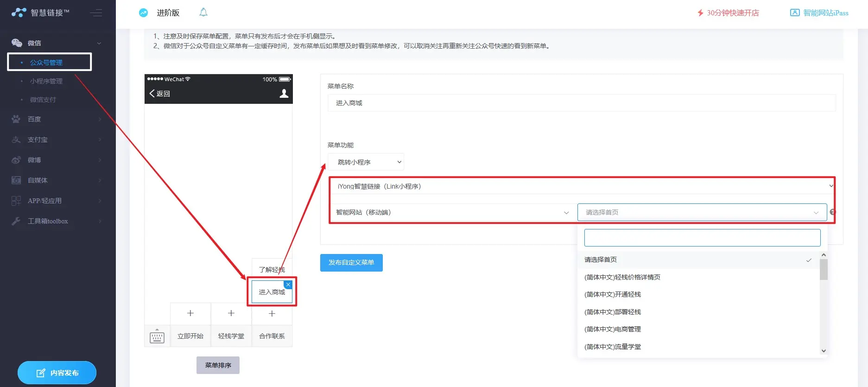Click the 内容发布 button

57,373
